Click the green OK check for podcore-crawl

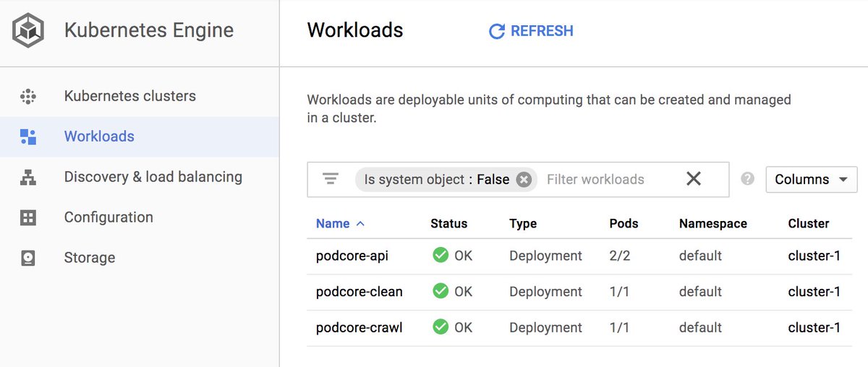coord(441,327)
